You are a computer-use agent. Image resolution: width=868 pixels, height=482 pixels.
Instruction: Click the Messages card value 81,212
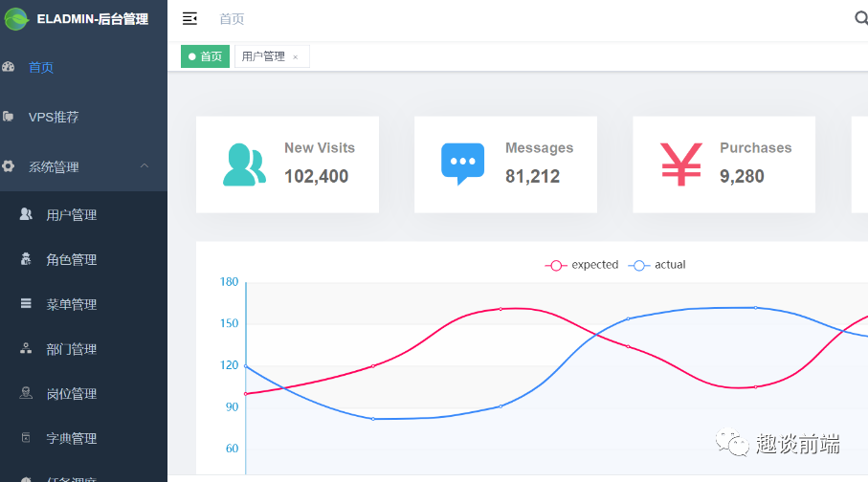click(532, 176)
